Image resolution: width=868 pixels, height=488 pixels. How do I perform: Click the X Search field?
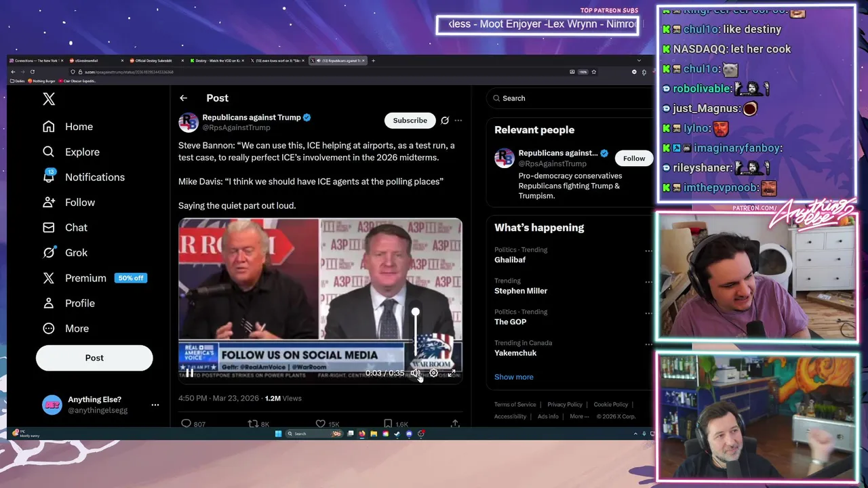point(573,98)
